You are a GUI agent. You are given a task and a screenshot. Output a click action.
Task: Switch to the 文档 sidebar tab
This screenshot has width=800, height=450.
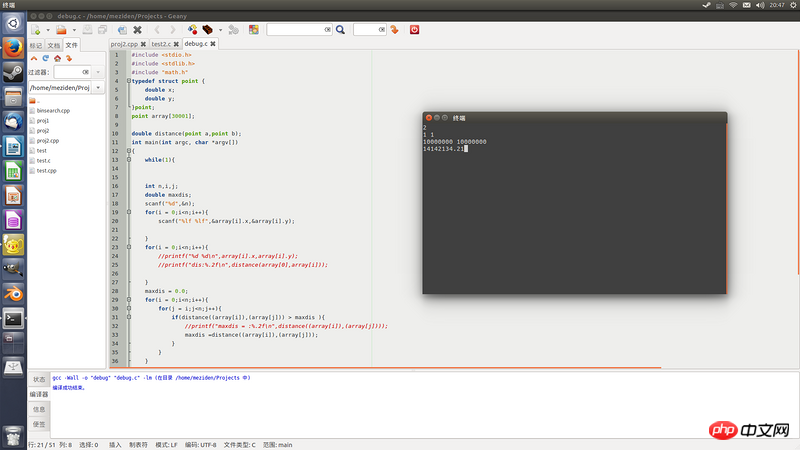coord(54,45)
